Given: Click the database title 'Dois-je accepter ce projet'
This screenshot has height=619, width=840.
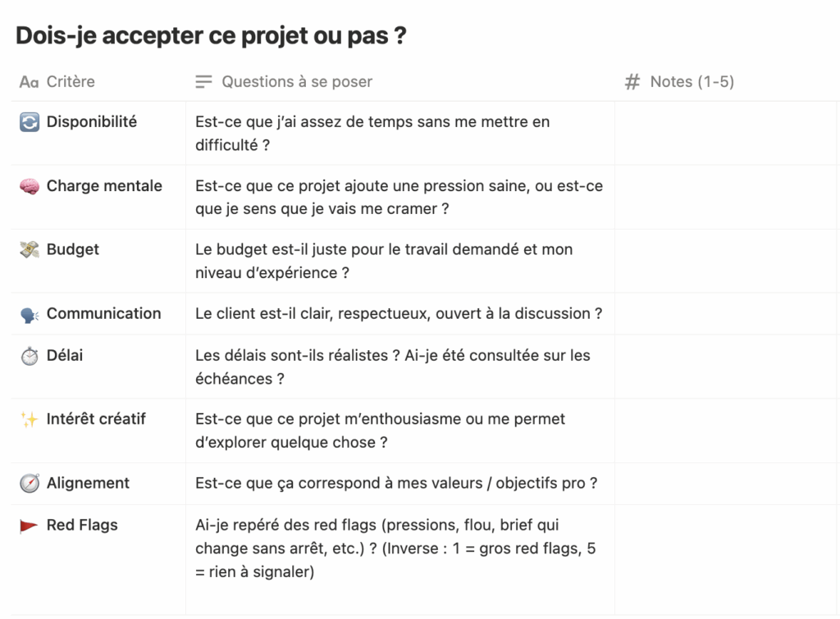Looking at the screenshot, I should tap(211, 36).
